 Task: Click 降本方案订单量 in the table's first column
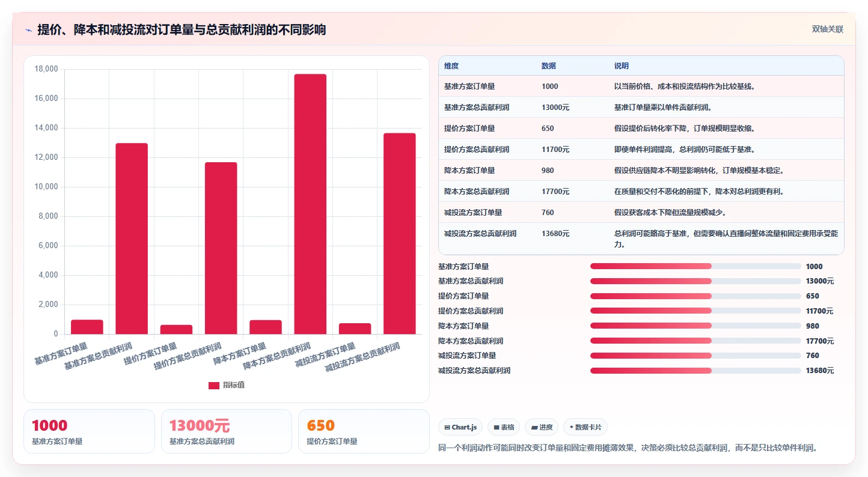tap(469, 171)
